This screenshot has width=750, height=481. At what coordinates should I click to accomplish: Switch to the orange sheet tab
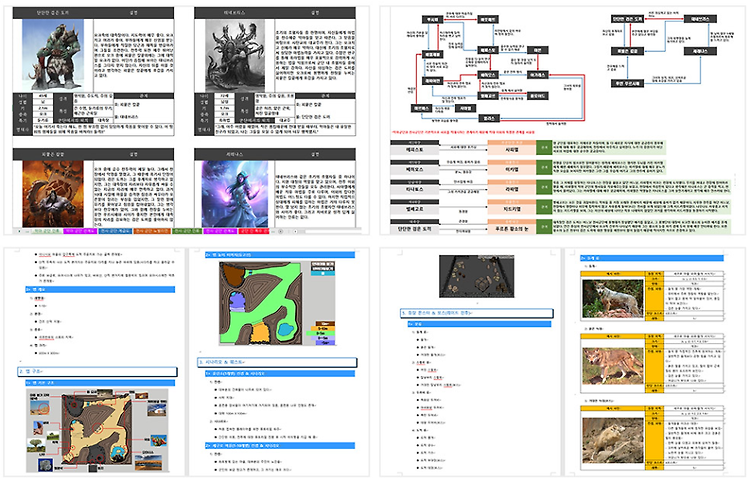point(152,231)
